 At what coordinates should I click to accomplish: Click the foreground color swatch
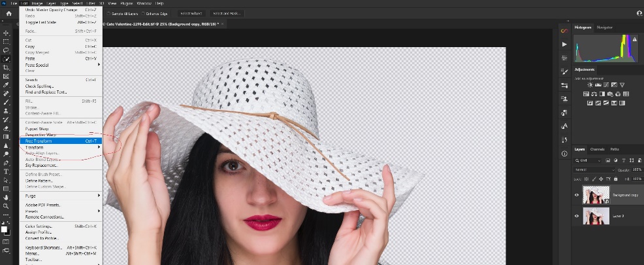[x=5, y=229]
